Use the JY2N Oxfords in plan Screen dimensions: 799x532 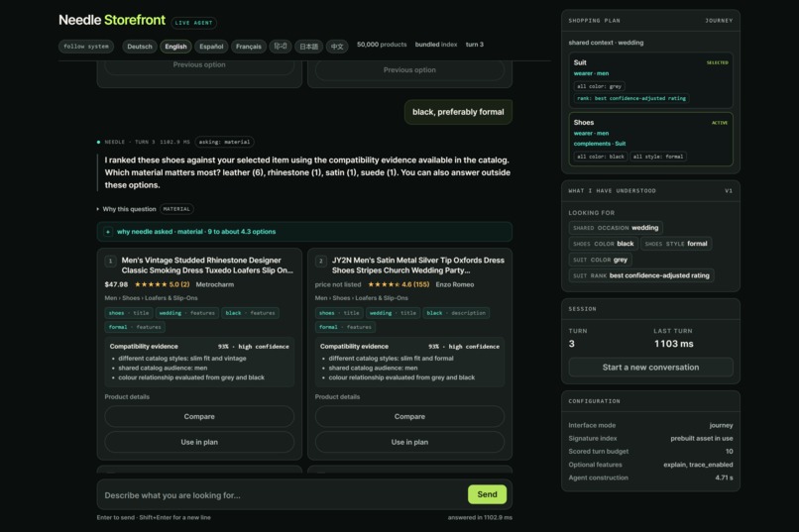[x=409, y=442]
